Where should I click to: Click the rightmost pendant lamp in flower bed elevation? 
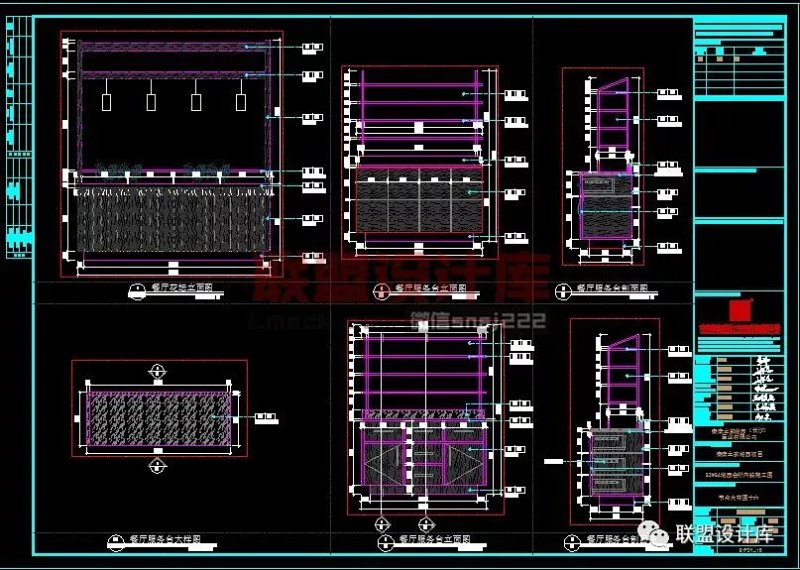pyautogui.click(x=240, y=101)
